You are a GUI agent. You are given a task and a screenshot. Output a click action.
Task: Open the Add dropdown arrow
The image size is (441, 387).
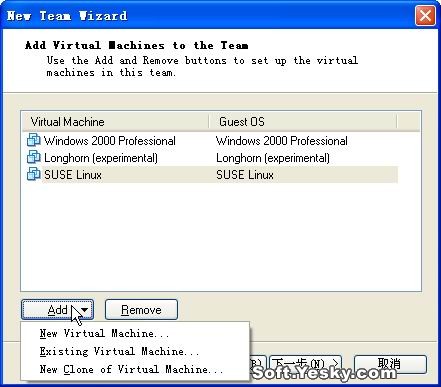pos(85,310)
